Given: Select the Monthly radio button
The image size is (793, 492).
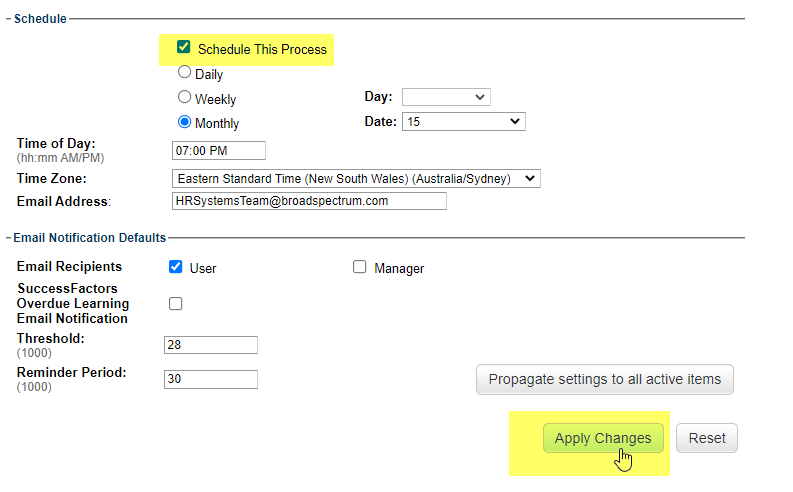Looking at the screenshot, I should (x=184, y=122).
